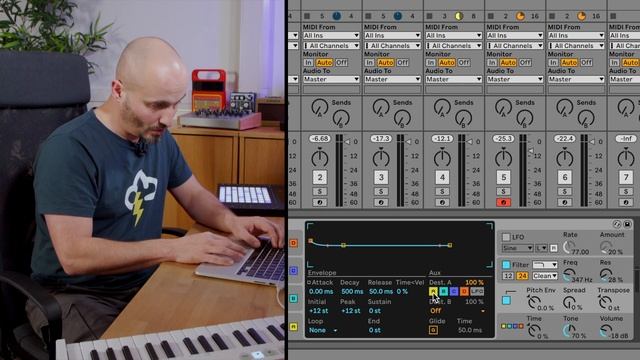
Task: Select LFO destination in Dest. A row
Action: point(477,291)
